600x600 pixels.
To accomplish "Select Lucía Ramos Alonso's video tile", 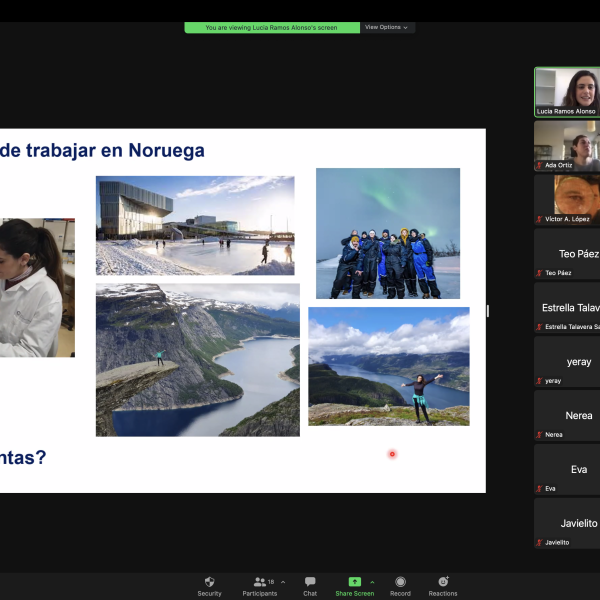I will (x=567, y=92).
